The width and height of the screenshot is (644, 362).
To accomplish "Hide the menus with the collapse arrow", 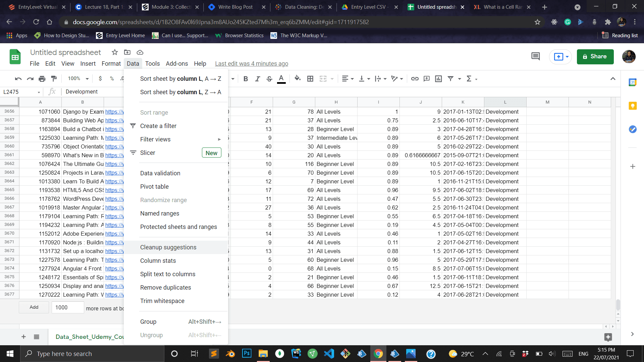I will [x=613, y=79].
